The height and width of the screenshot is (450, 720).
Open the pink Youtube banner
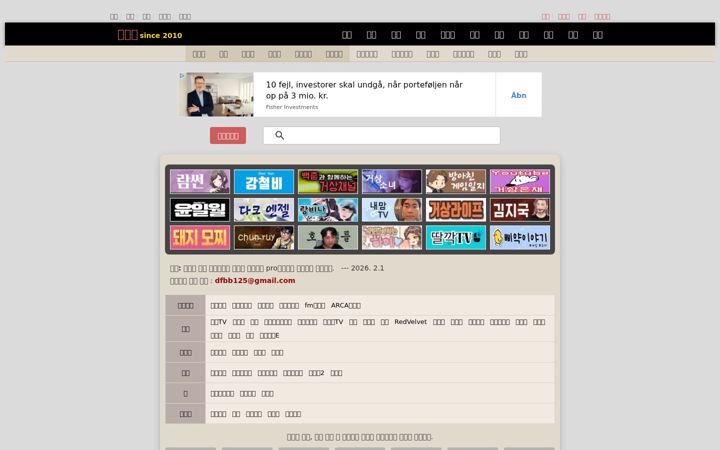(520, 181)
